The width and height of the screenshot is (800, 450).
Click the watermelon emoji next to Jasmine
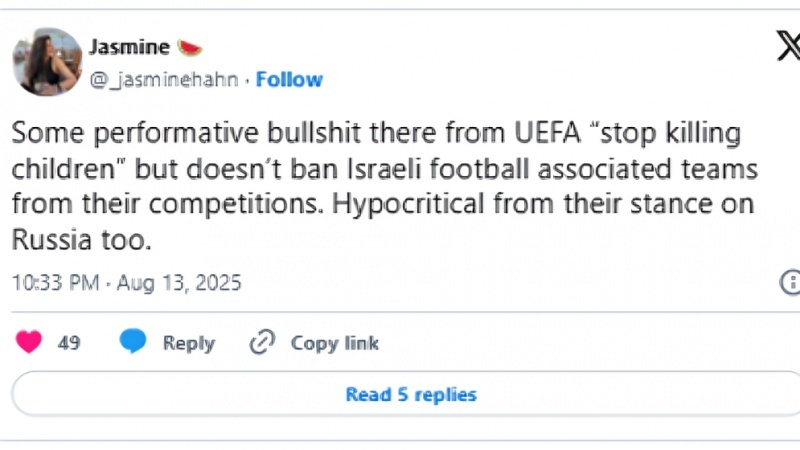[x=188, y=47]
